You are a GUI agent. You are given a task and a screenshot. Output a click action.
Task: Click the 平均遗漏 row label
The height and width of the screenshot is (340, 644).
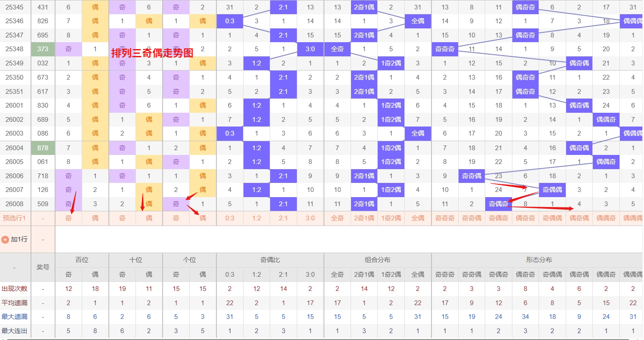pos(15,303)
